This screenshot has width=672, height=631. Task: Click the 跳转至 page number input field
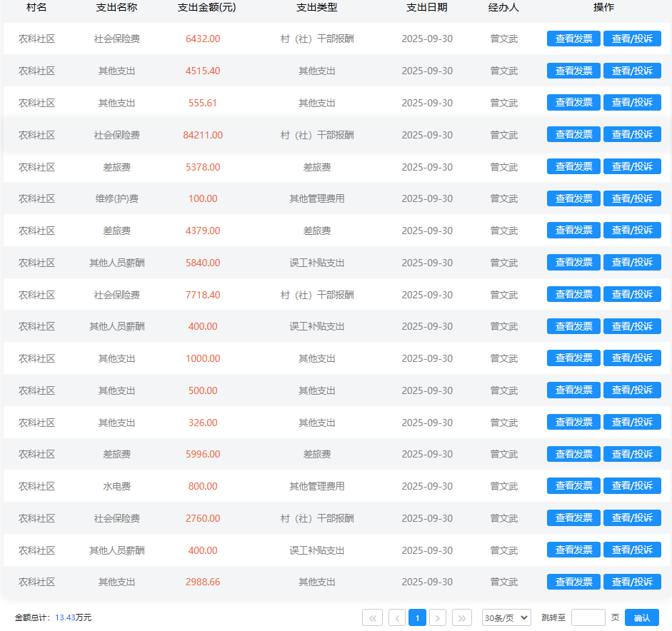tap(588, 617)
